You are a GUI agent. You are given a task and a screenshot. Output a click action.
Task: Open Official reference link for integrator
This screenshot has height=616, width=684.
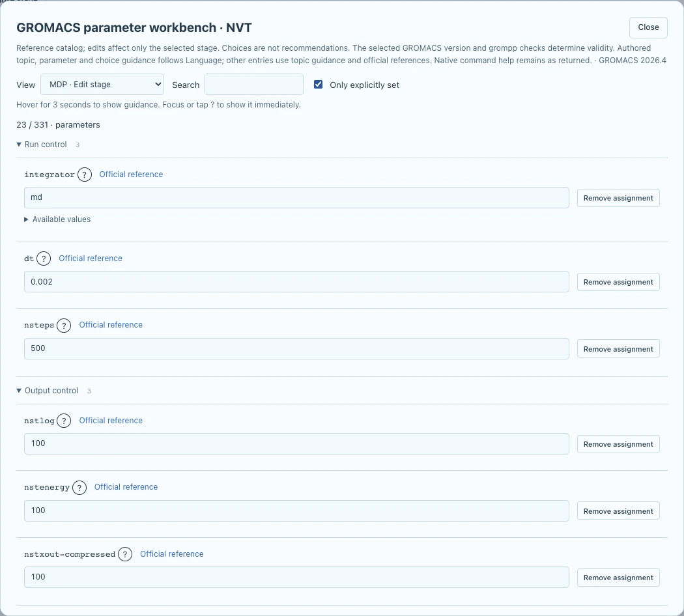click(131, 175)
